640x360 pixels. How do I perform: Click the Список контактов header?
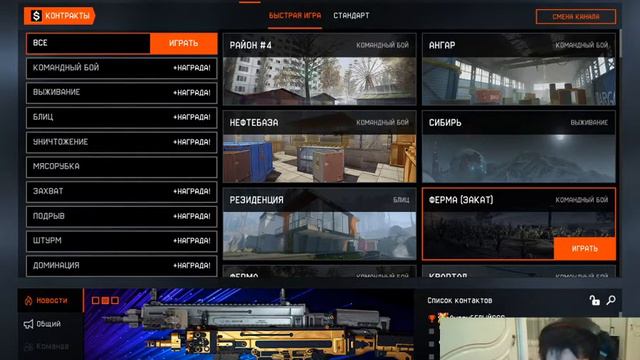pyautogui.click(x=460, y=300)
